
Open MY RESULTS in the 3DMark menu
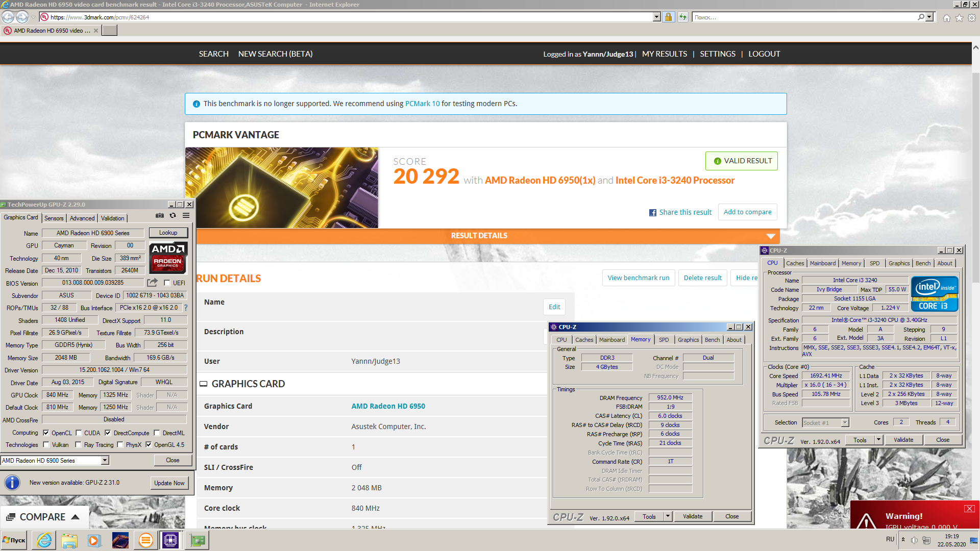pos(665,54)
